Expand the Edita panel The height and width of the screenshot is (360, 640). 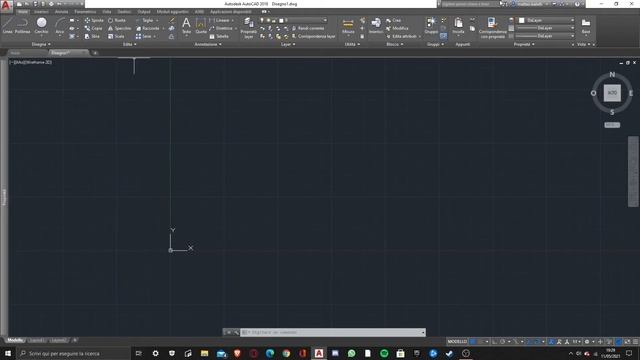pyautogui.click(x=130, y=44)
